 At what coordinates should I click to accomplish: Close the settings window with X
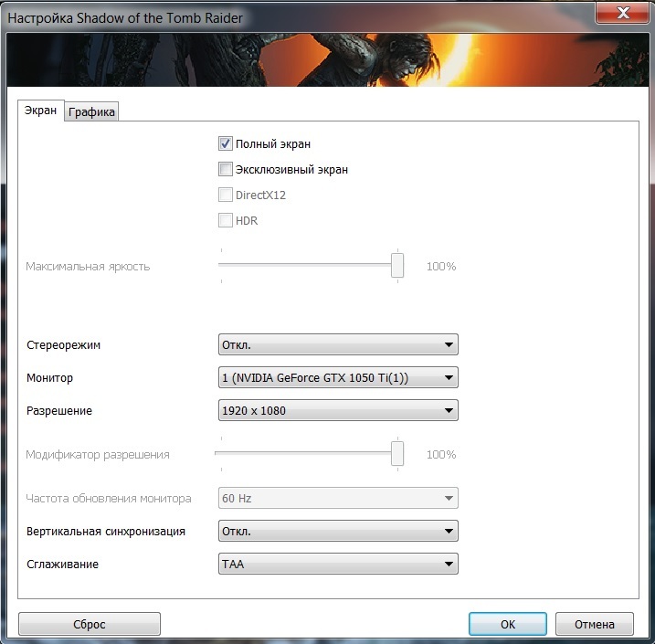622,13
